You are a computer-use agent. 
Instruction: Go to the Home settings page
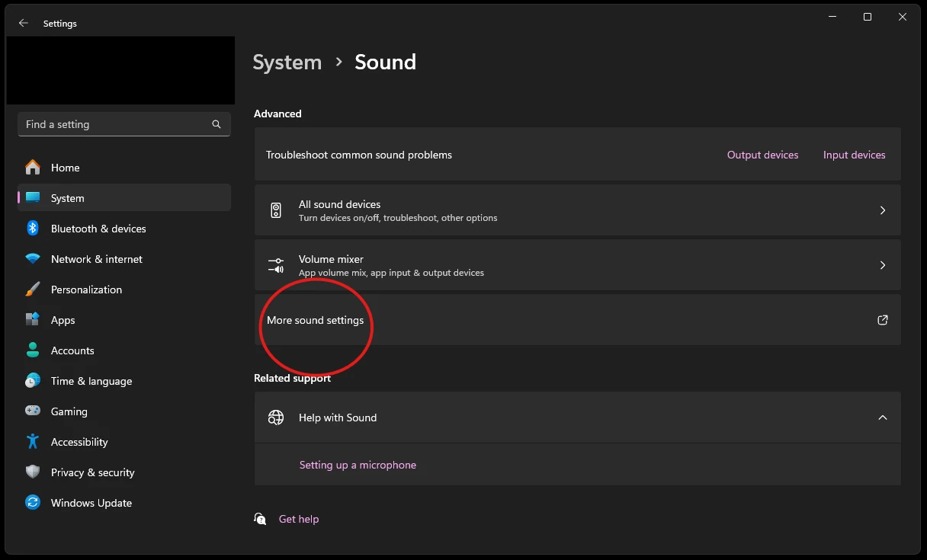tap(124, 168)
